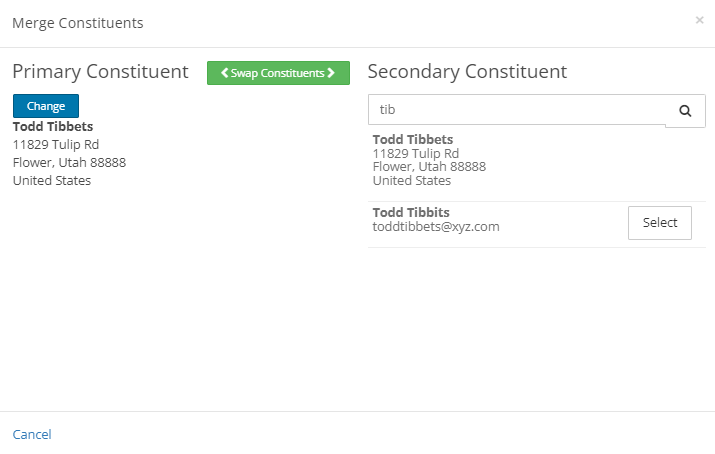Click Flower, Utah 88888 in search results
Viewport: 715px width, 454px height.
(429, 167)
